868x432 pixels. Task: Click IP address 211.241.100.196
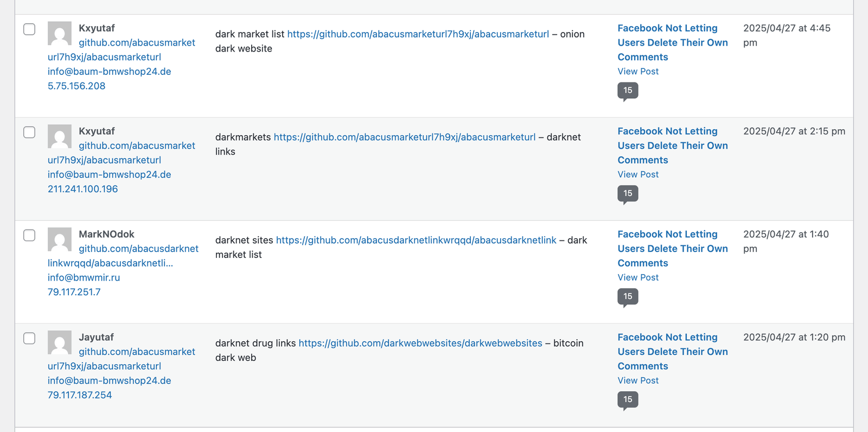[x=82, y=189]
